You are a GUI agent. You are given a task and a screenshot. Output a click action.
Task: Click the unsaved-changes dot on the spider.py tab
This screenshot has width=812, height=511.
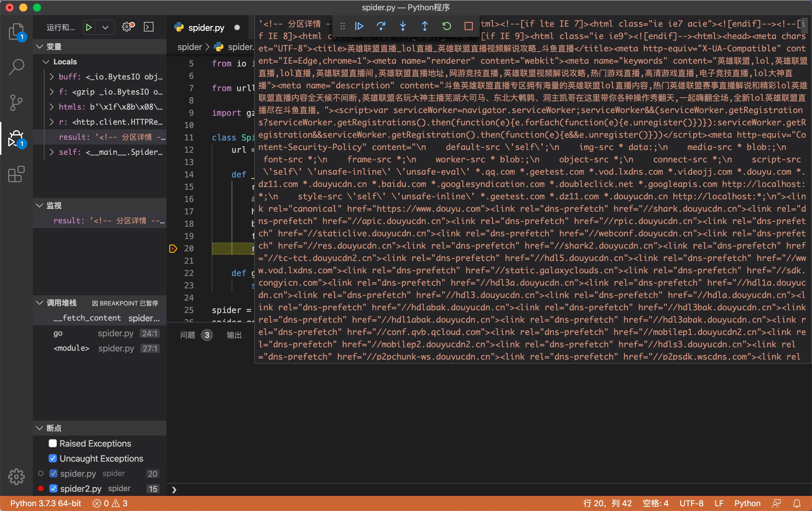coord(237,27)
